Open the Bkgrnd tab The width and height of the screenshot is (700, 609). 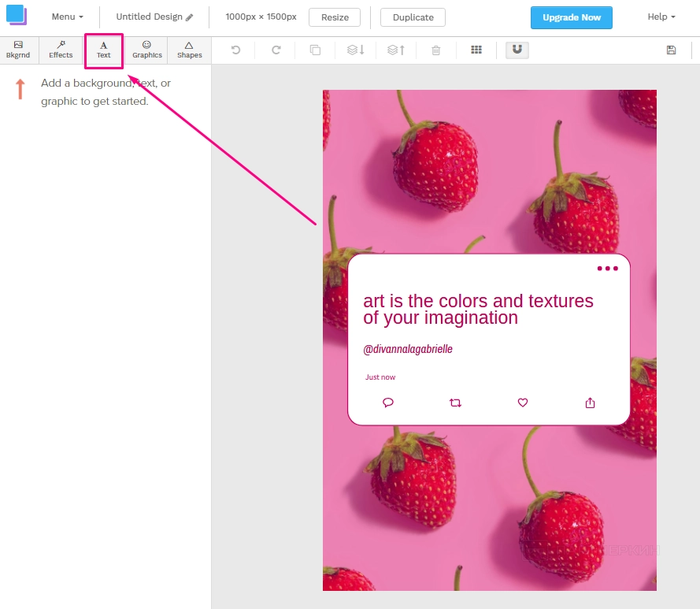(x=18, y=50)
